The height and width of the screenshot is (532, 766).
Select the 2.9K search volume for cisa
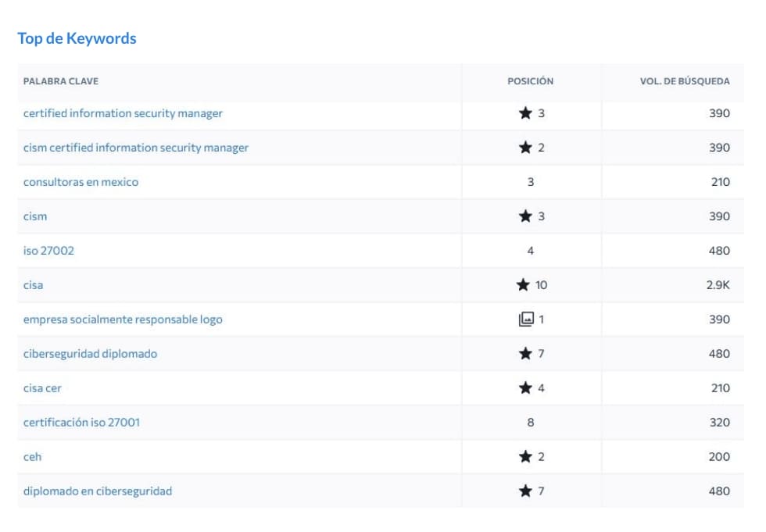[x=718, y=285]
